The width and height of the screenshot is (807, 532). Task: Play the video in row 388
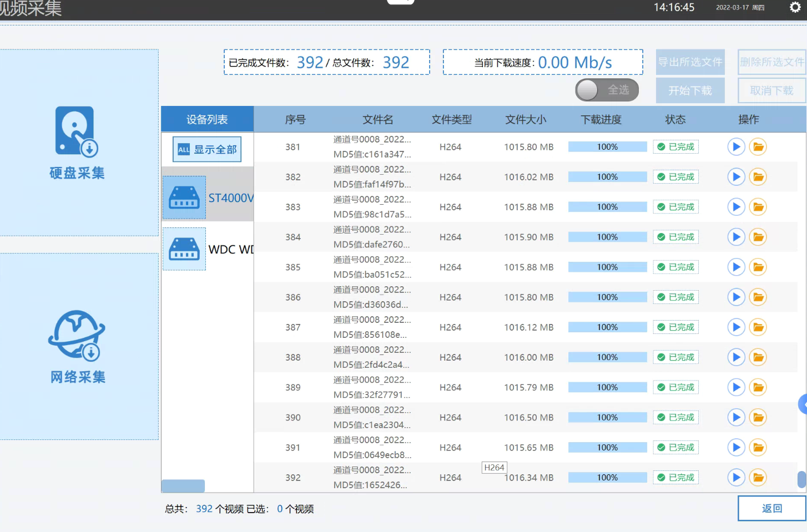736,357
